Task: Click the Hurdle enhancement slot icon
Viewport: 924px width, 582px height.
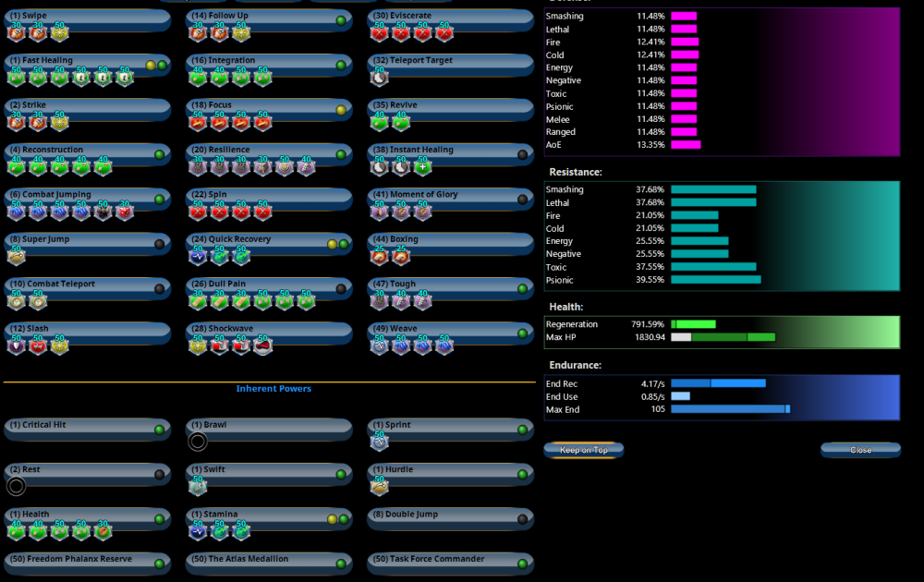Action: (379, 486)
